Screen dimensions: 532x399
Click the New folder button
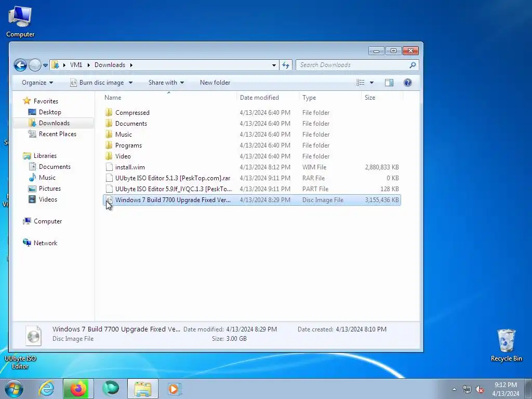pyautogui.click(x=215, y=83)
